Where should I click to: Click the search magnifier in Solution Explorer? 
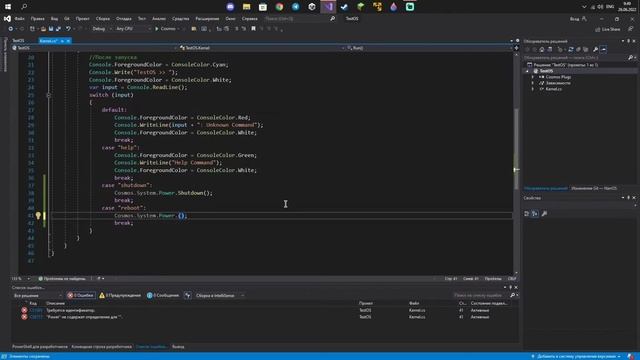(x=630, y=58)
